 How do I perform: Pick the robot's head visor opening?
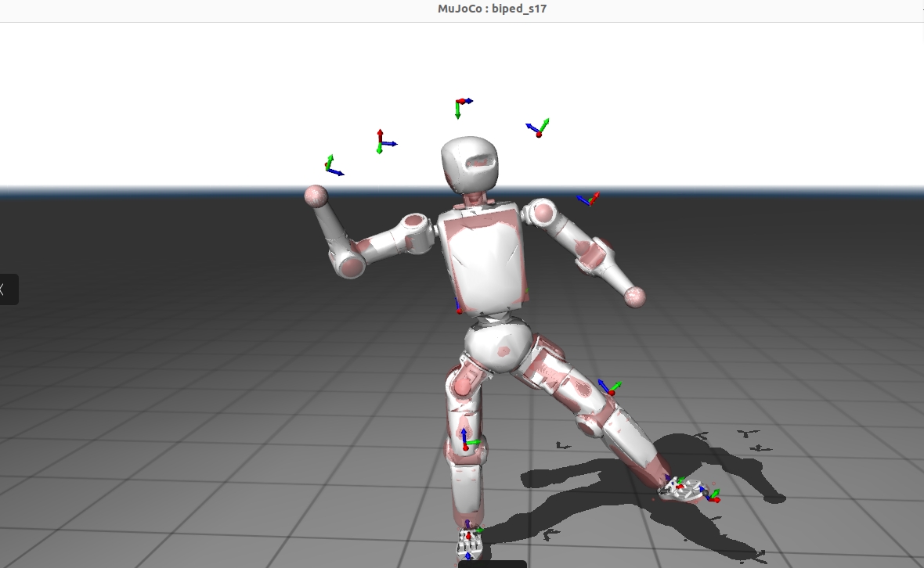point(480,164)
